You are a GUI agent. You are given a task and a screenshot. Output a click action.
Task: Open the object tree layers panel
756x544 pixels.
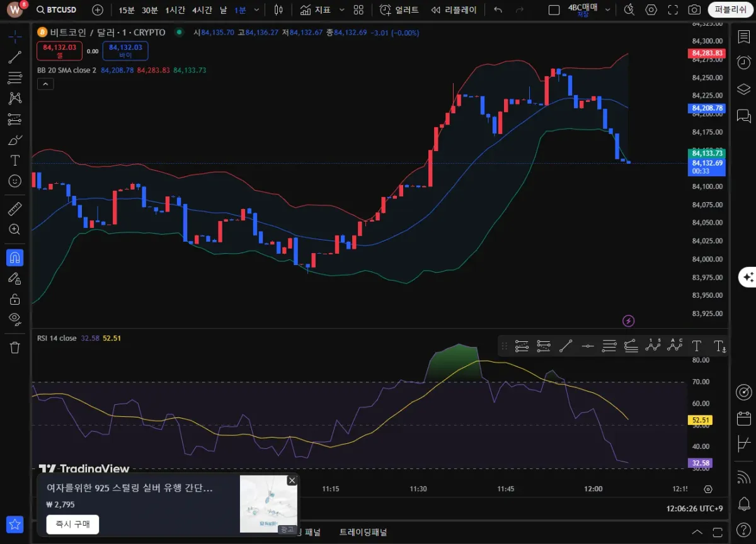744,89
